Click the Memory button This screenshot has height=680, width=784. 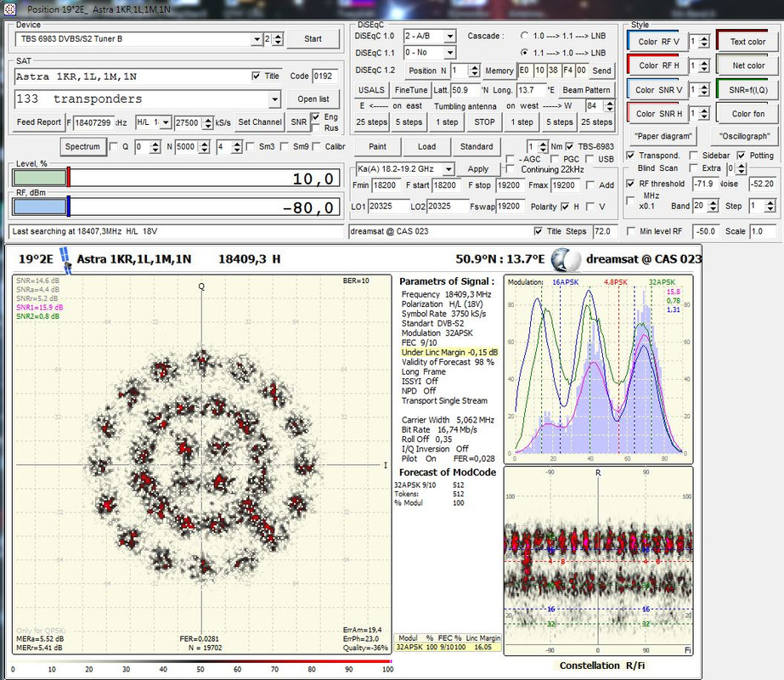[499, 71]
